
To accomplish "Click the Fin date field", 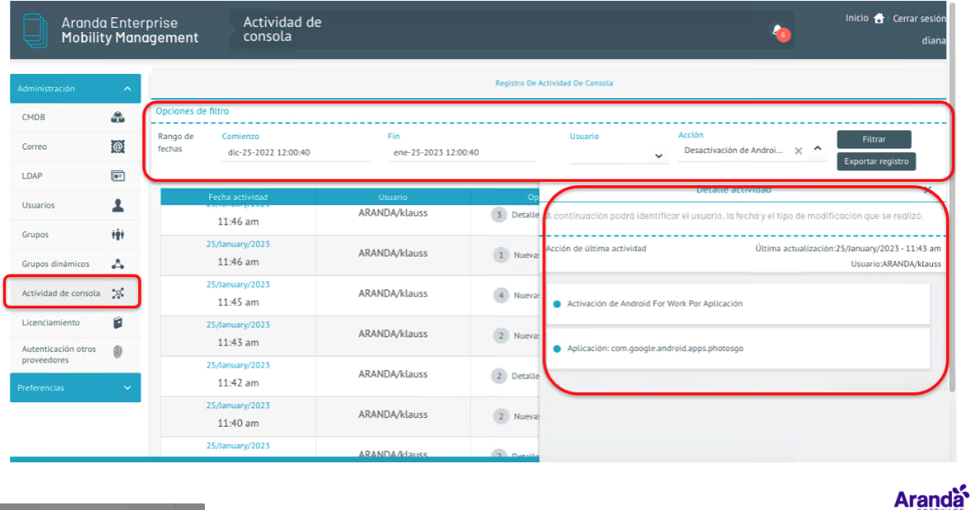I will click(x=462, y=152).
